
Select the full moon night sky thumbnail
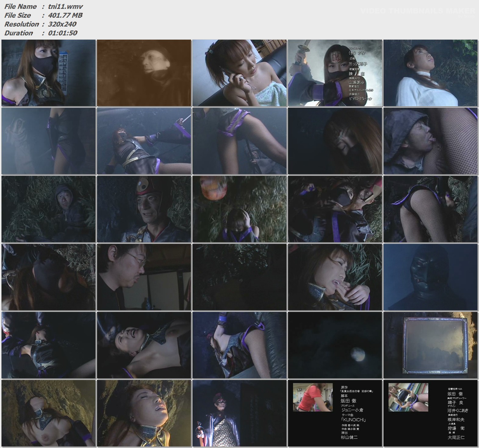335,345
